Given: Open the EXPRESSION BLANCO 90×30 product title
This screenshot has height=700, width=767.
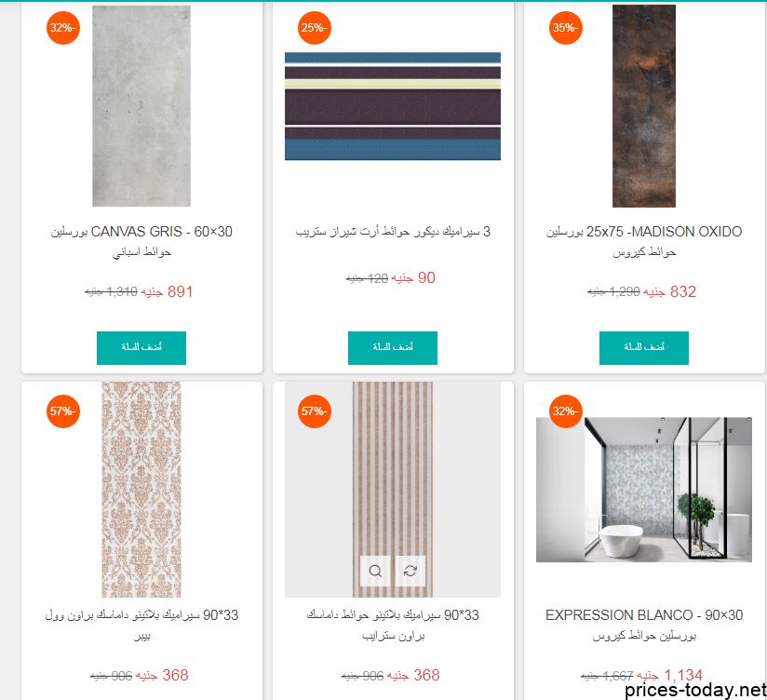Looking at the screenshot, I should tap(644, 625).
